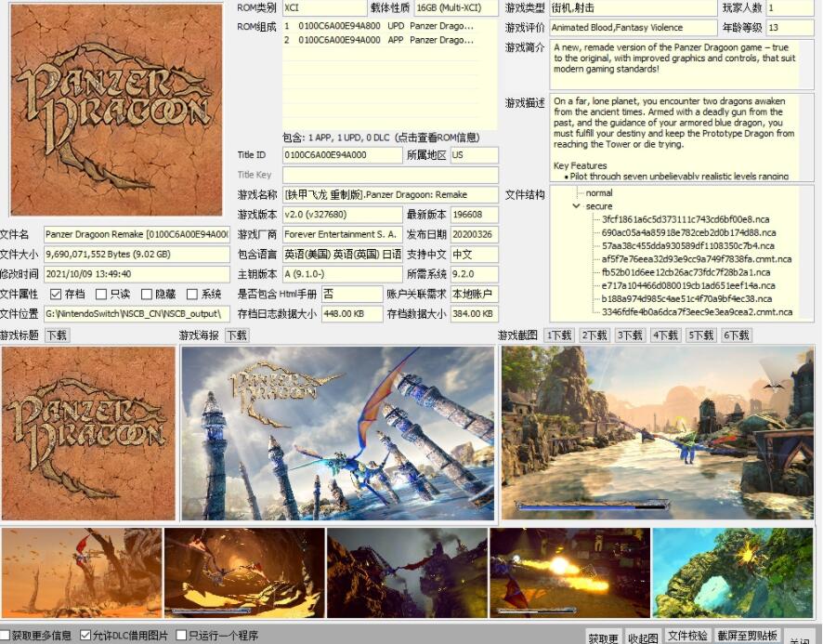The height and width of the screenshot is (644, 823).
Task: Toggle the 只读 read-only checkbox
Action: [x=101, y=295]
